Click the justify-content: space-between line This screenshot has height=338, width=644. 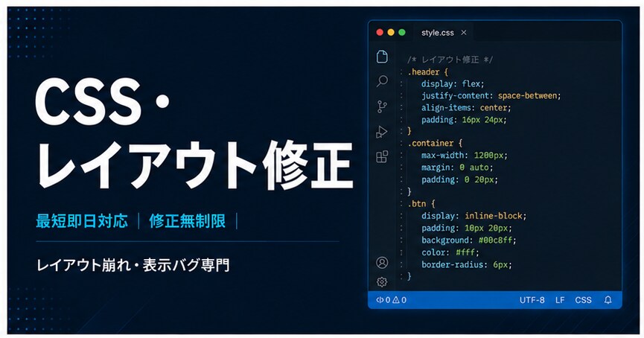click(491, 96)
